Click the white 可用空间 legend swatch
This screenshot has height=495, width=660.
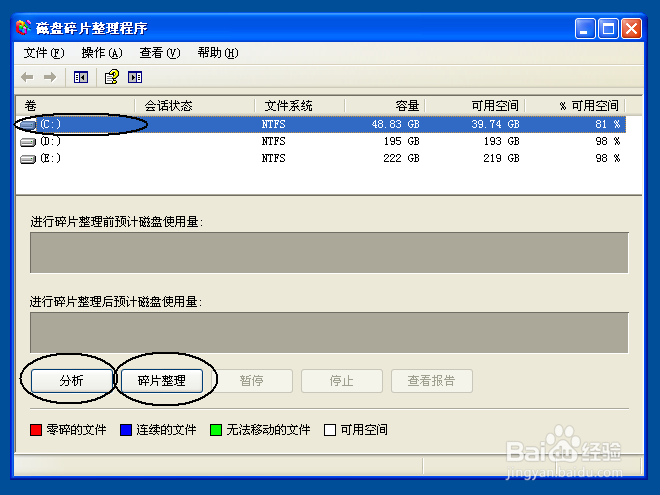point(330,430)
